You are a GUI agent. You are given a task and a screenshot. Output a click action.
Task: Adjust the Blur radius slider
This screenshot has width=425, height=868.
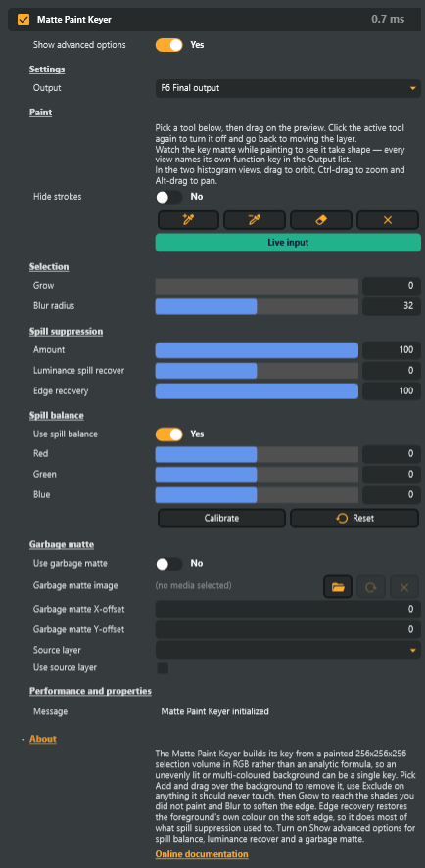(257, 306)
